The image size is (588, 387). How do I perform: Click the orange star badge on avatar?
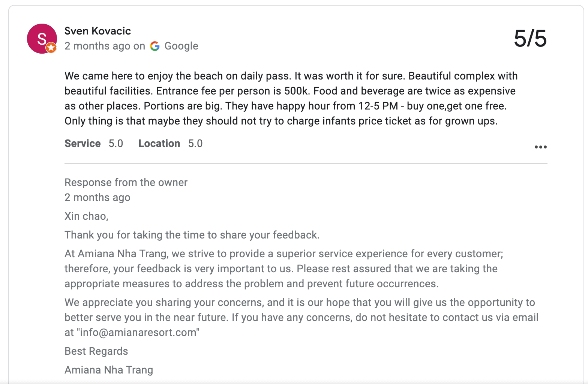coord(51,48)
